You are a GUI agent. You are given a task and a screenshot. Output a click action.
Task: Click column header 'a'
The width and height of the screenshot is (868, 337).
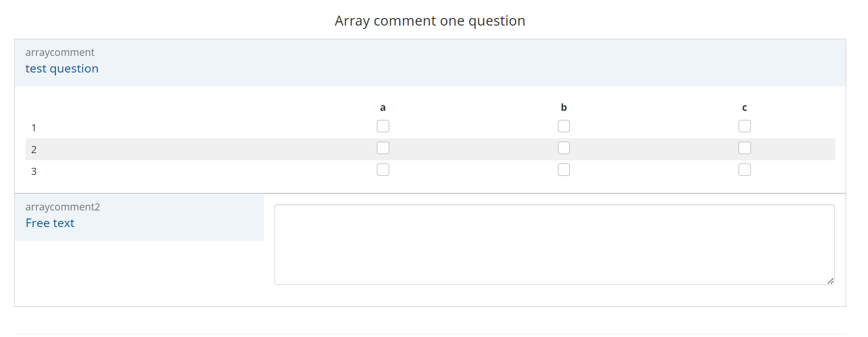pos(383,108)
